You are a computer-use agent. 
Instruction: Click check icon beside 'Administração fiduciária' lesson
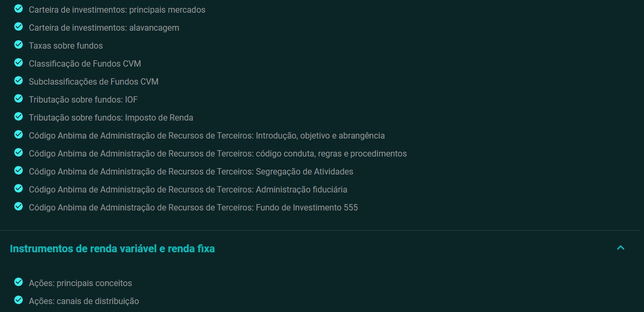click(19, 189)
